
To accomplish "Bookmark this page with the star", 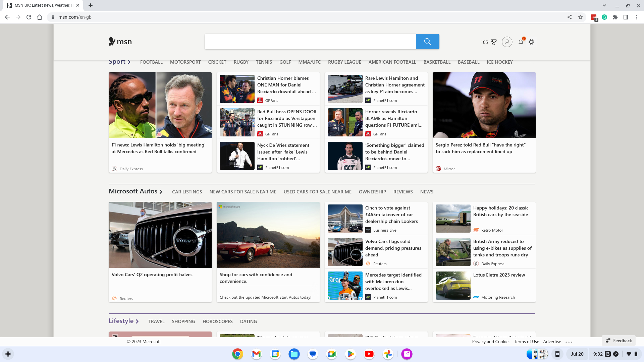I will pyautogui.click(x=580, y=17).
